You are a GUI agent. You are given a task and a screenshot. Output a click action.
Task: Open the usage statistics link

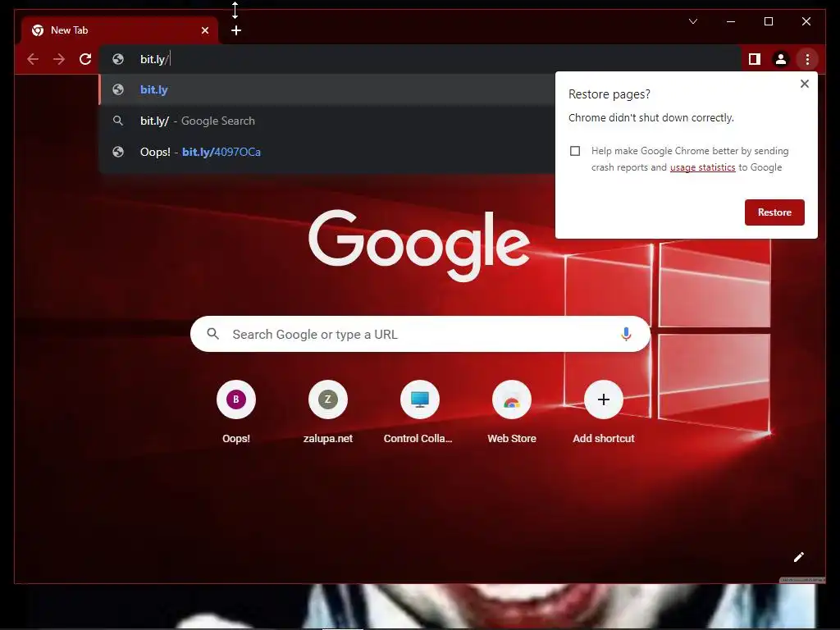[702, 167]
